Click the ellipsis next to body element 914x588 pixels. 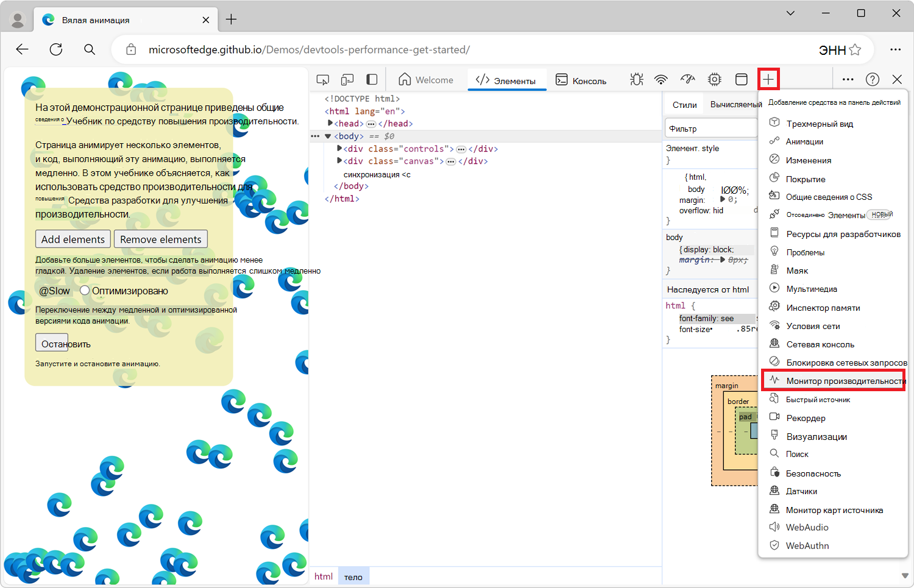(x=315, y=136)
